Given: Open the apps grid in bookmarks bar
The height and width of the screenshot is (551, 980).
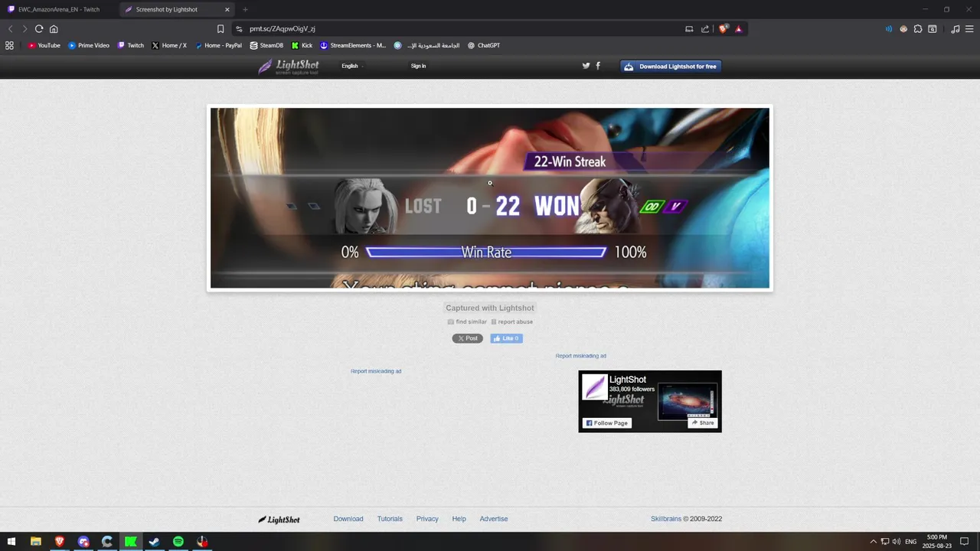Looking at the screenshot, I should (x=9, y=45).
